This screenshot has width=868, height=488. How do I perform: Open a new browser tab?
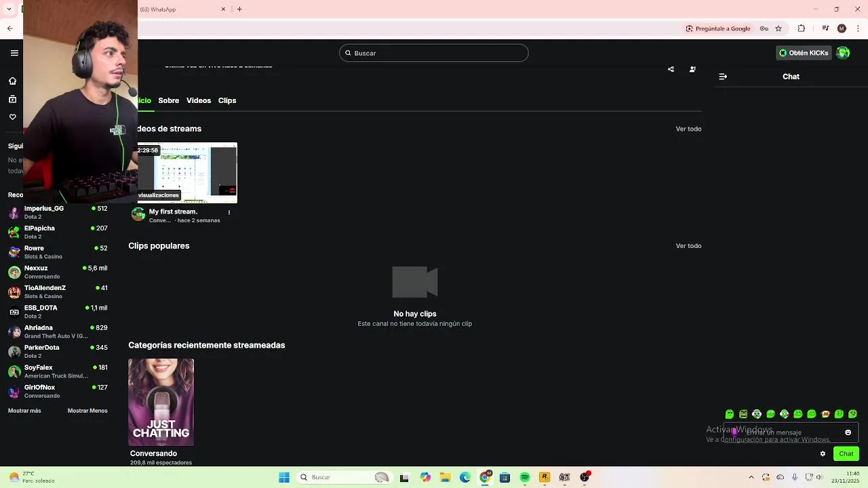click(x=239, y=9)
